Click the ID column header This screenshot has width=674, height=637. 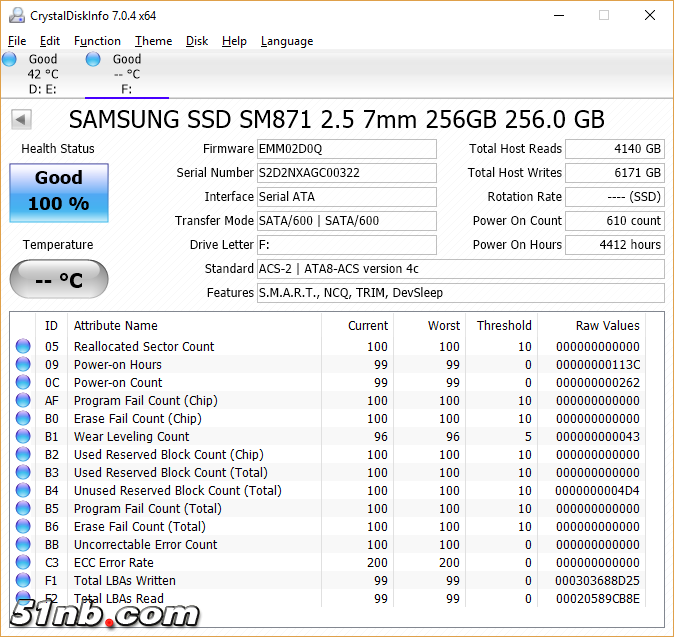(x=51, y=325)
